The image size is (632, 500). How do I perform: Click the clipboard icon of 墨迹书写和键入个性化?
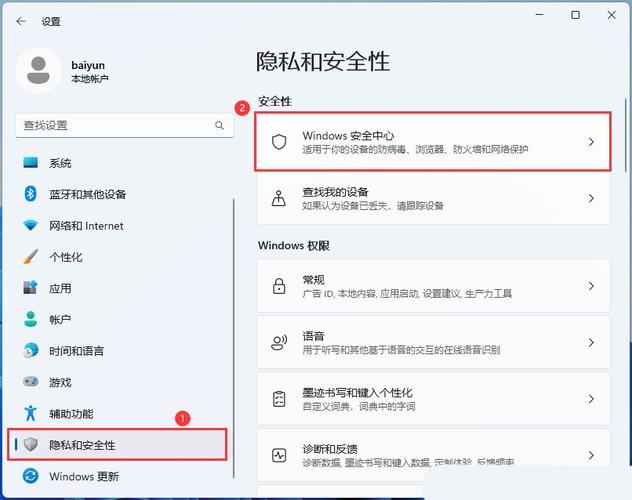(279, 399)
